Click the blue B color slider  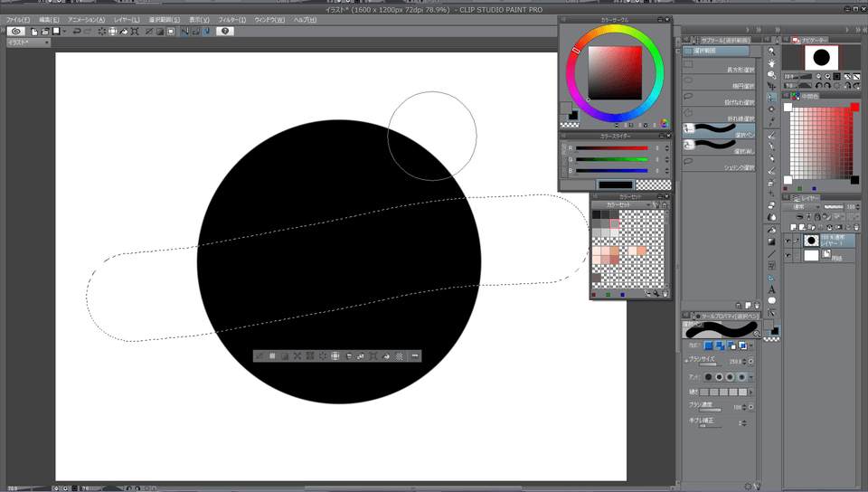[611, 169]
